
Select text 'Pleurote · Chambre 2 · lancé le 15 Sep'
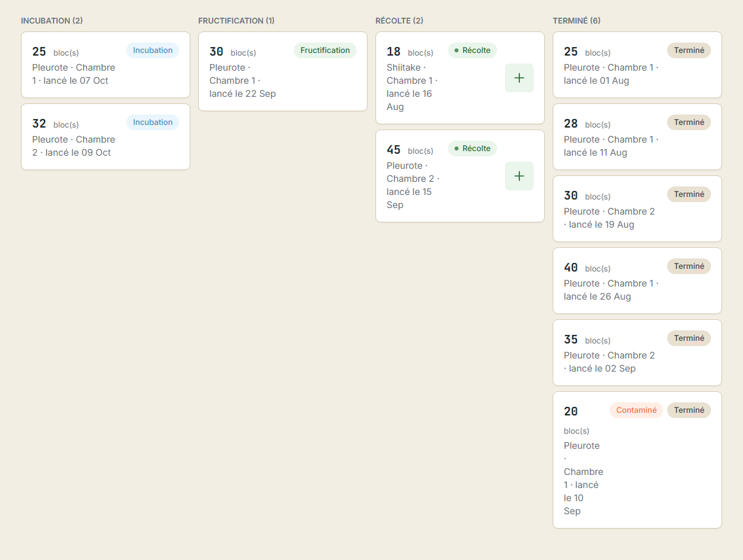pos(413,185)
